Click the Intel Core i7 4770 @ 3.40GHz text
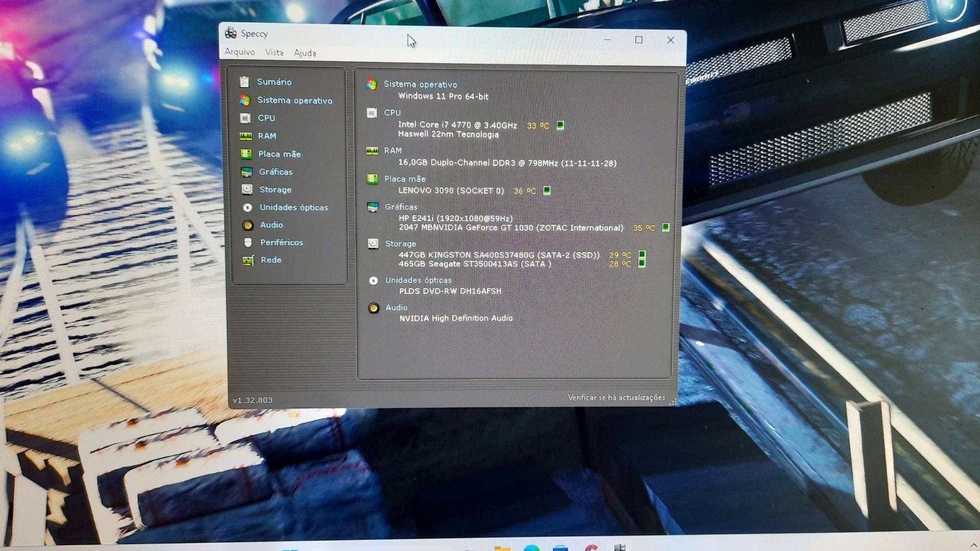980x551 pixels. pos(457,125)
